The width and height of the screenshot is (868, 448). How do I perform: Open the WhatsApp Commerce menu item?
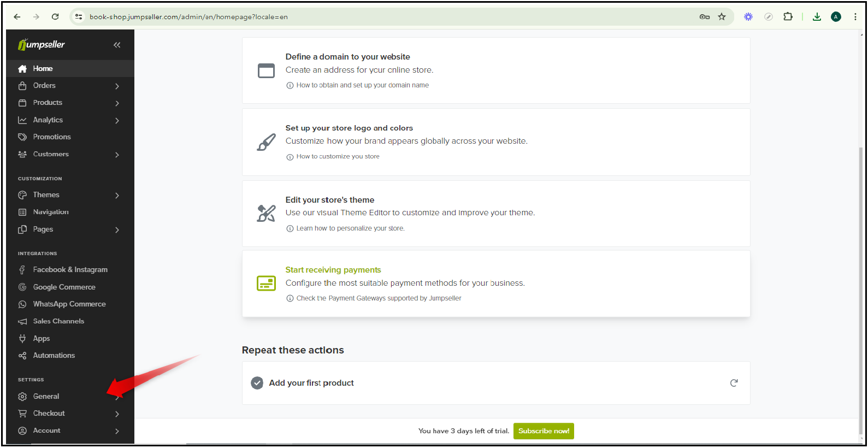[70, 304]
